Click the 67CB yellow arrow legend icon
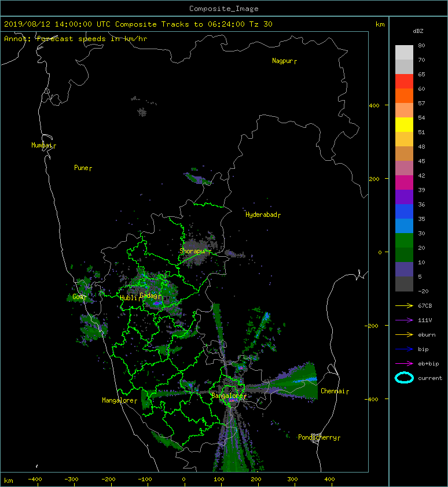 [x=404, y=305]
